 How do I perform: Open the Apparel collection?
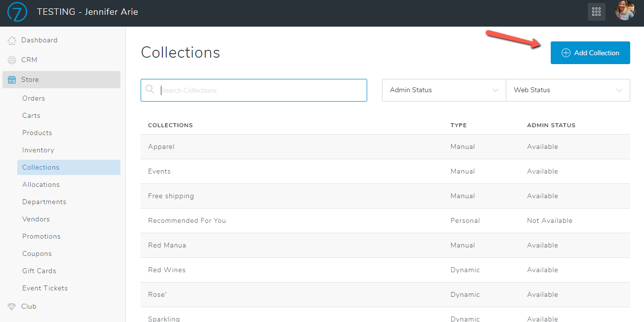click(x=385, y=146)
